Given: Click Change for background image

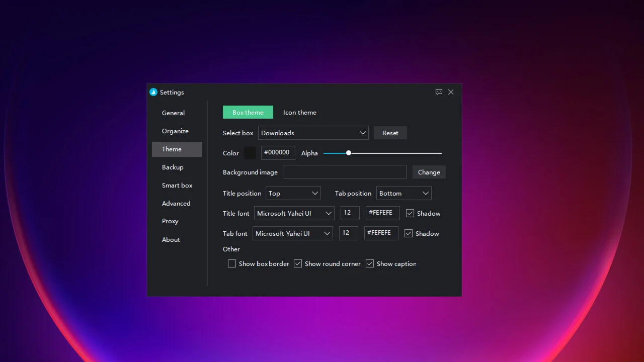Looking at the screenshot, I should tap(429, 172).
